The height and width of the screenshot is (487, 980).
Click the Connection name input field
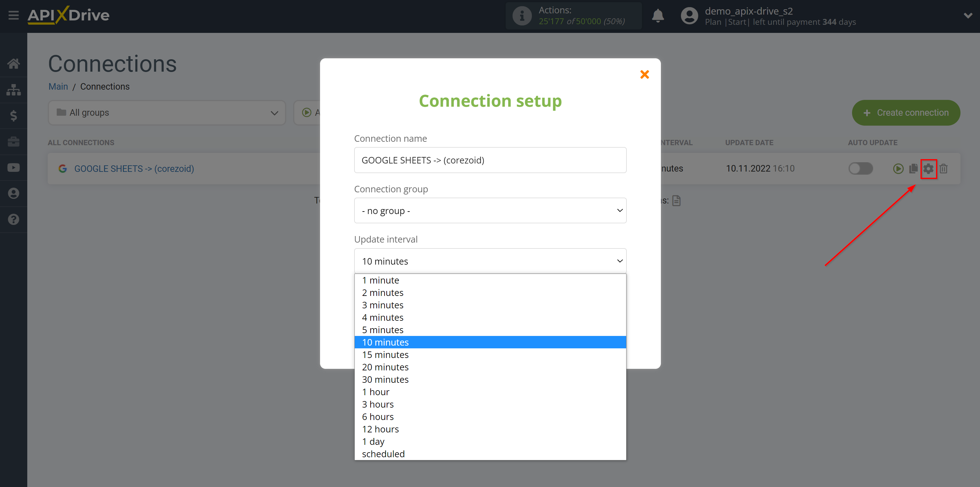(x=491, y=160)
